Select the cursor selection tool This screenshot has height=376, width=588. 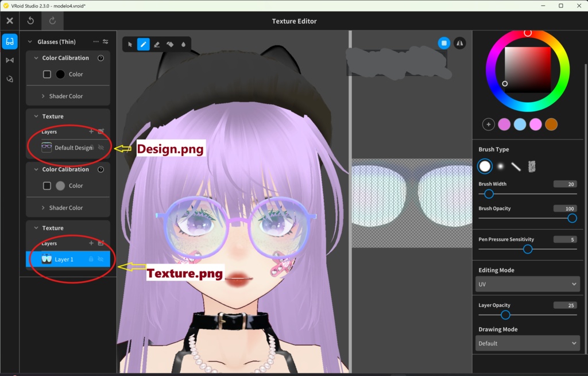coord(130,44)
